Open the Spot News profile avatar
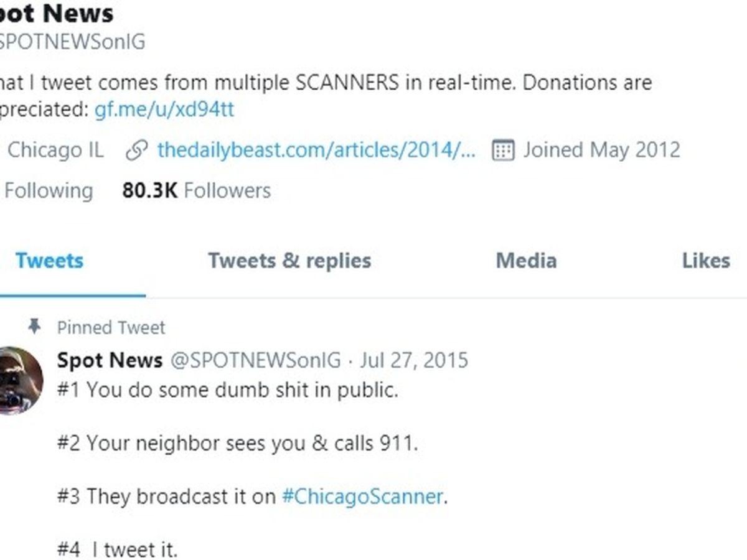 [x=19, y=380]
